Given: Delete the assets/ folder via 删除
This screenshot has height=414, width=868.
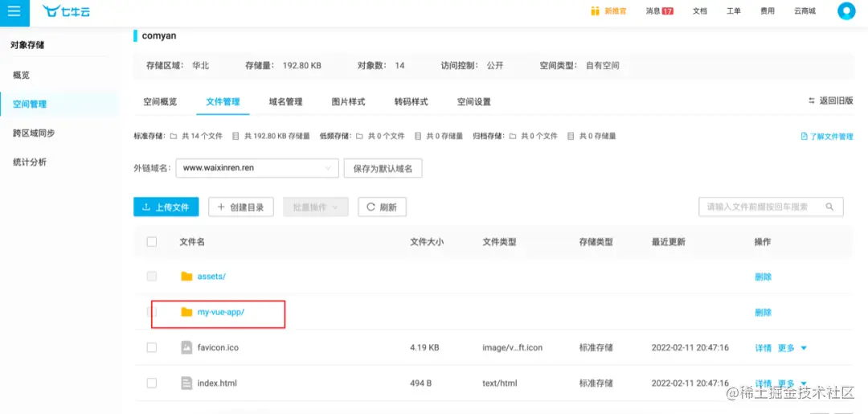Looking at the screenshot, I should click(x=763, y=277).
